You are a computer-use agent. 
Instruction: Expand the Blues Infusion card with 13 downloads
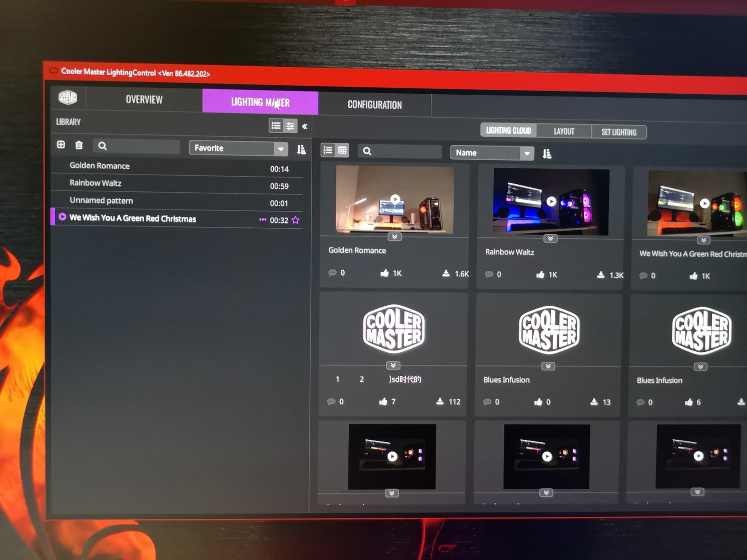click(548, 366)
